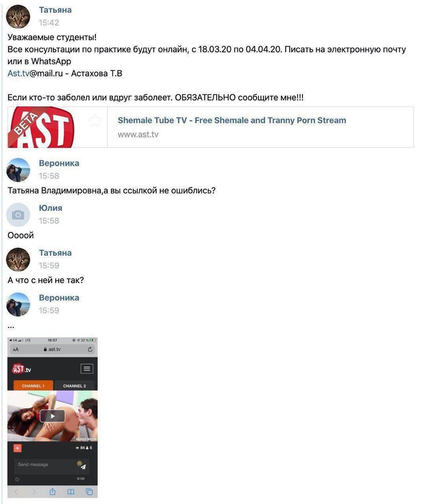The image size is (426, 504).
Task: Open Вероника's avatar on the 15:59 message
Action: point(18,305)
